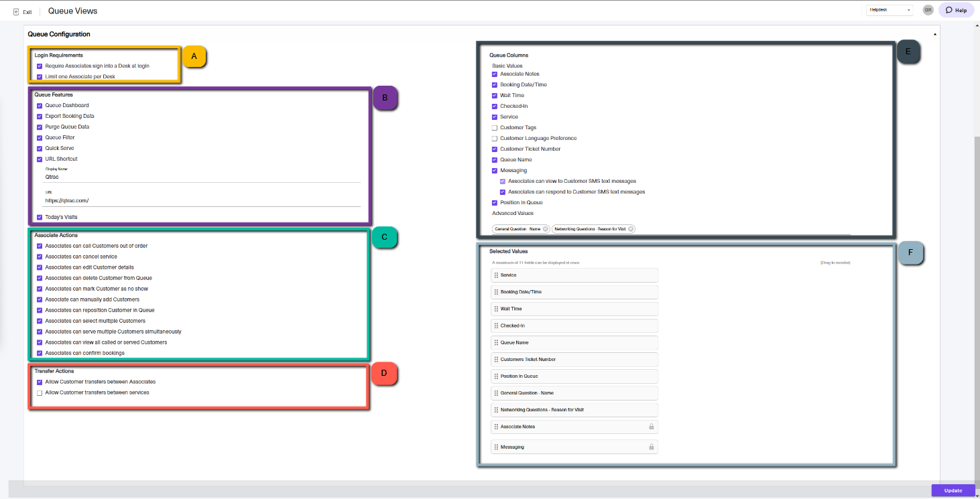Viewport: 980px width, 499px height.
Task: Check the Customer Tags column checkbox
Action: coord(494,127)
